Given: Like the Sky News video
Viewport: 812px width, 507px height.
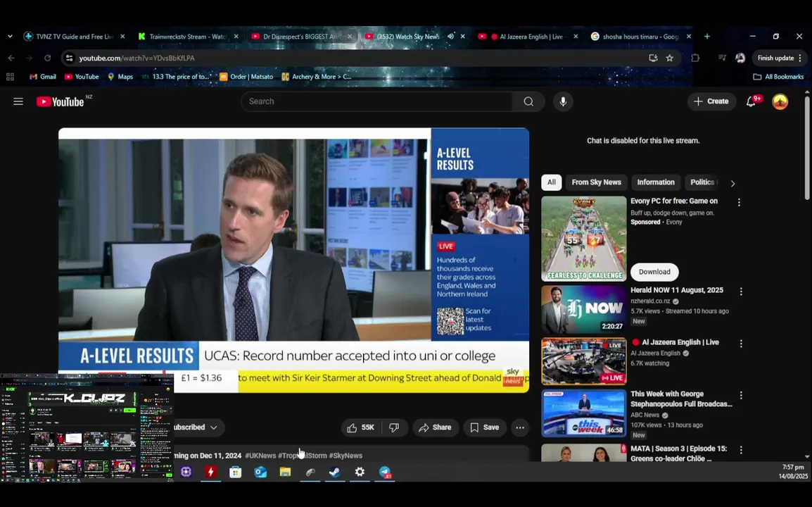Looking at the screenshot, I should [360, 427].
